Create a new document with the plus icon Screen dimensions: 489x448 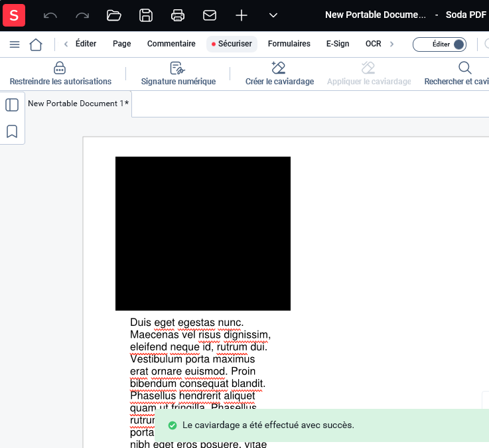[x=242, y=15]
